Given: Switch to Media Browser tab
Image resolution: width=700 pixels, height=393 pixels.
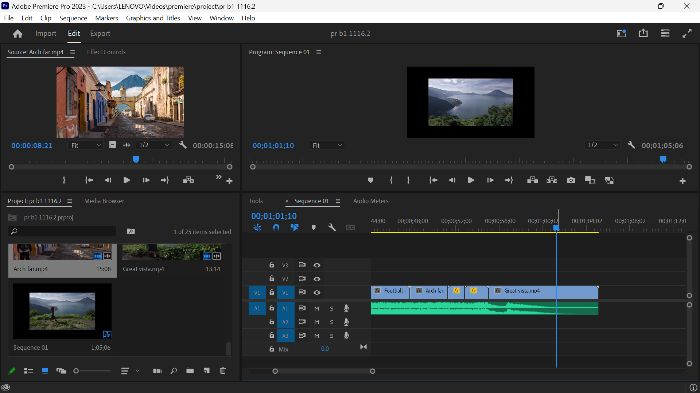Looking at the screenshot, I should tap(104, 201).
